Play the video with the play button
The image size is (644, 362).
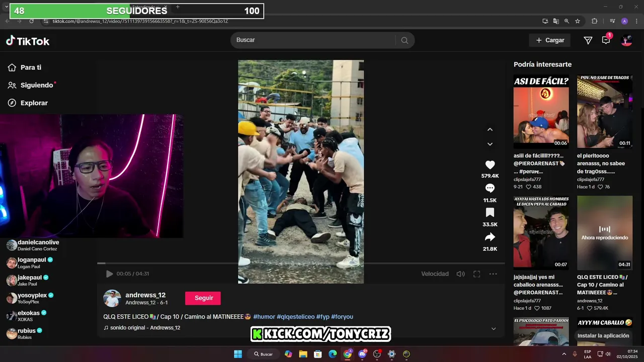pos(109,274)
